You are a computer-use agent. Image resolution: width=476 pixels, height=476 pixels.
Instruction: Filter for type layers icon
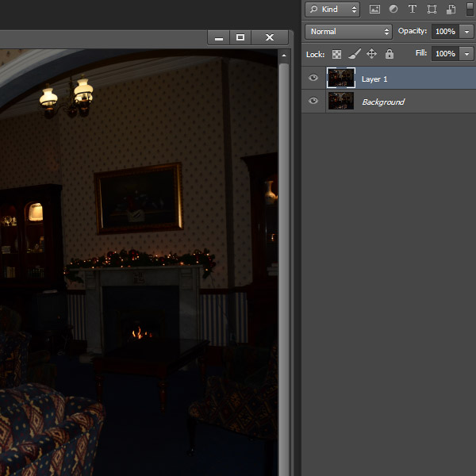(x=413, y=9)
